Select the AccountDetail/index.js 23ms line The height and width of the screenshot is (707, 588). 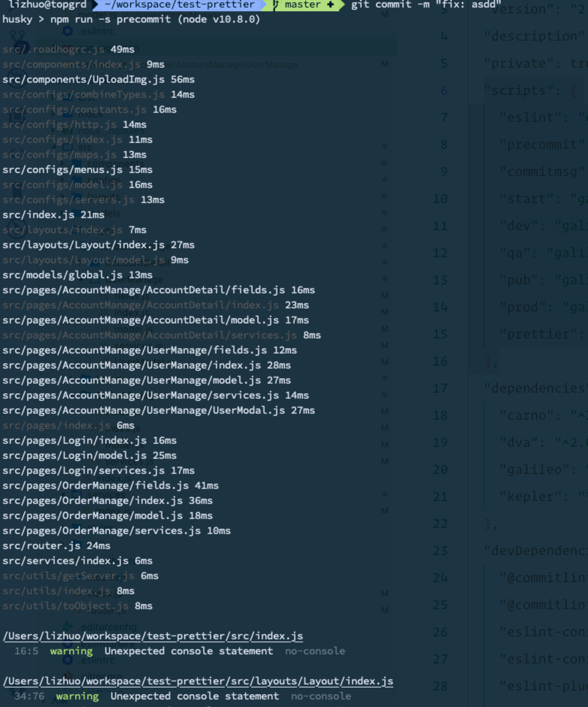[x=156, y=305]
